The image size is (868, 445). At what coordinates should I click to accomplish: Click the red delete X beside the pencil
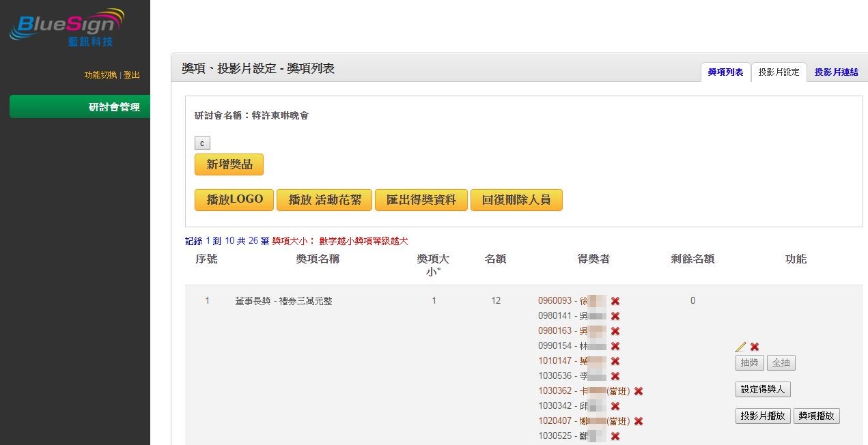pyautogui.click(x=755, y=347)
